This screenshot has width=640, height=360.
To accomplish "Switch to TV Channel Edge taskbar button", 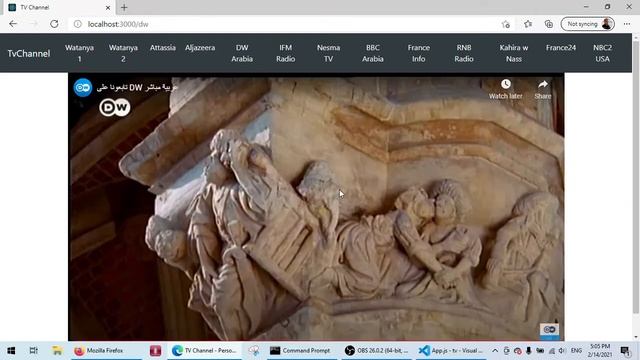I will click(205, 351).
